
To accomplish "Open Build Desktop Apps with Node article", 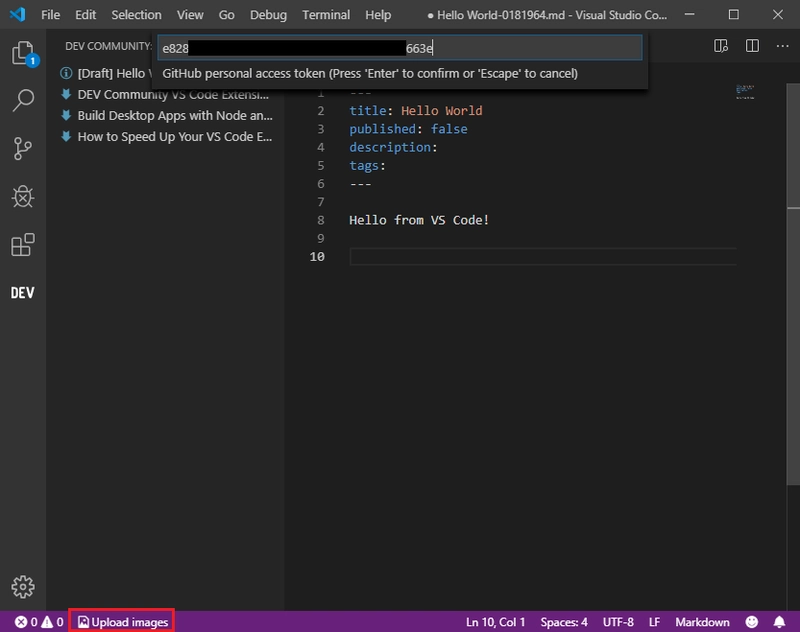I will 174,115.
